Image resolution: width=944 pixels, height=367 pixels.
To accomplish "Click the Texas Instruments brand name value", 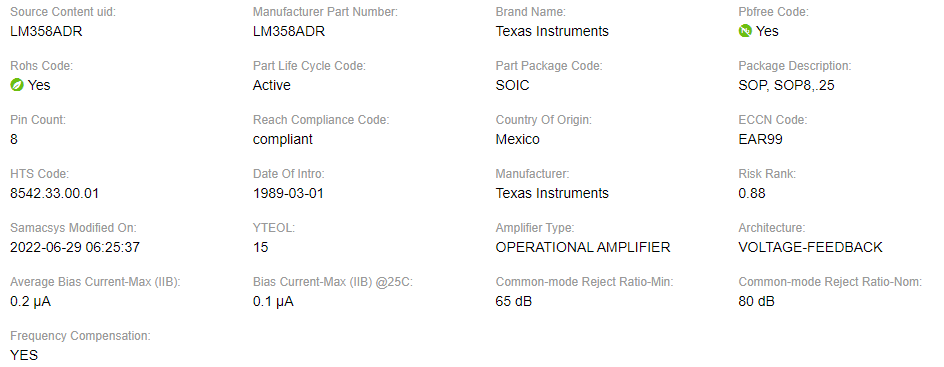I will pyautogui.click(x=552, y=31).
